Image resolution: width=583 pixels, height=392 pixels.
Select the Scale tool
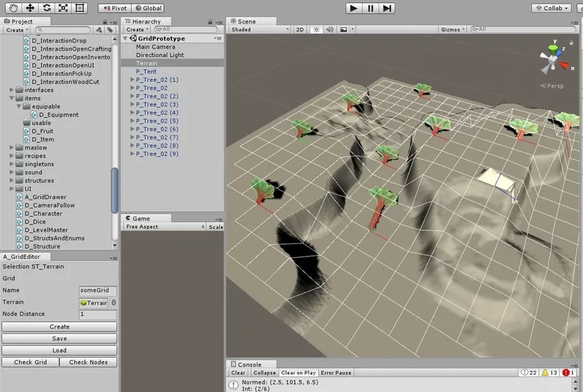point(63,8)
